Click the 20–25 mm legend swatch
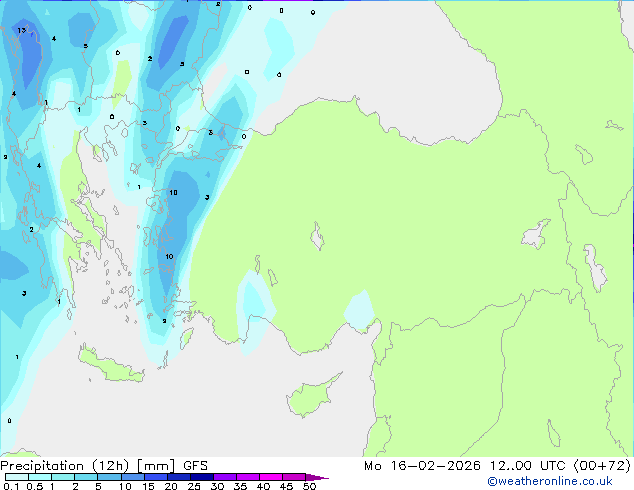The image size is (634, 490). coord(179,477)
